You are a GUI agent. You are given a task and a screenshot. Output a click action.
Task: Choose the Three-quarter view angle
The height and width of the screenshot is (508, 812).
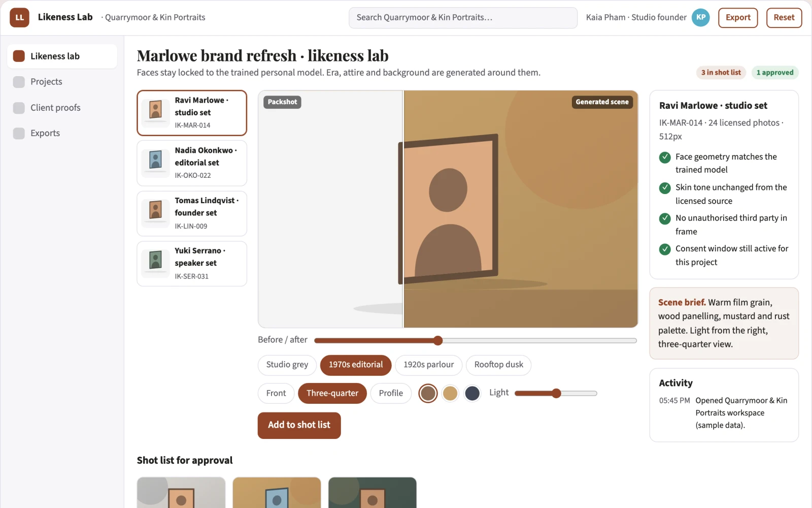(332, 393)
